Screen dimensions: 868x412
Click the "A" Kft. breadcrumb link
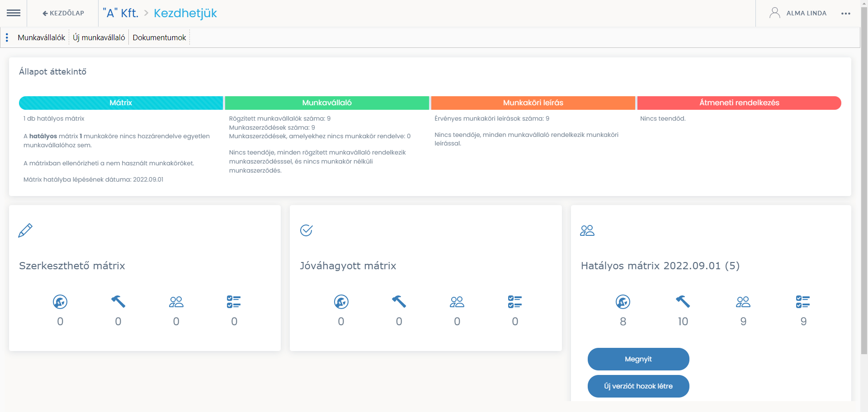pyautogui.click(x=121, y=13)
